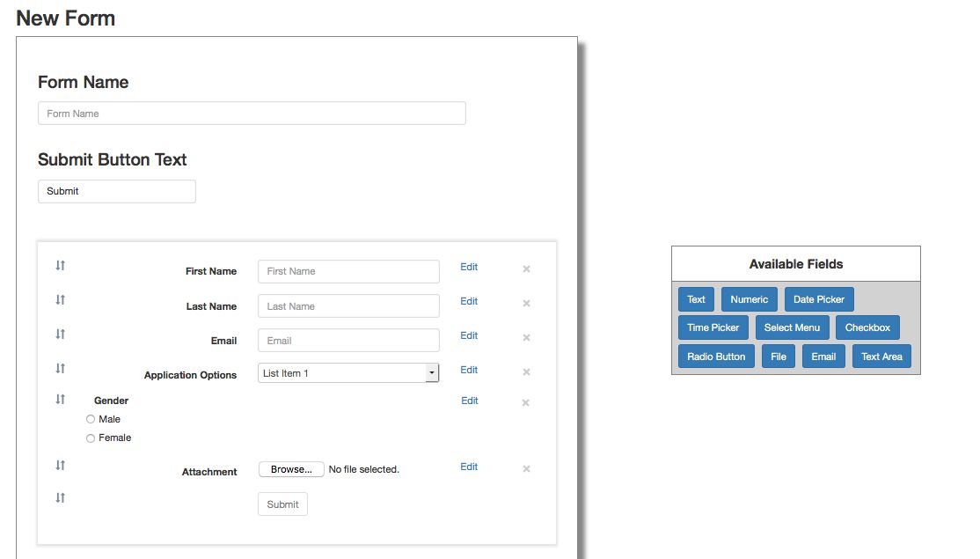Screen dimensions: 980x559
Task: Click the Gender field label
Action: click(111, 401)
